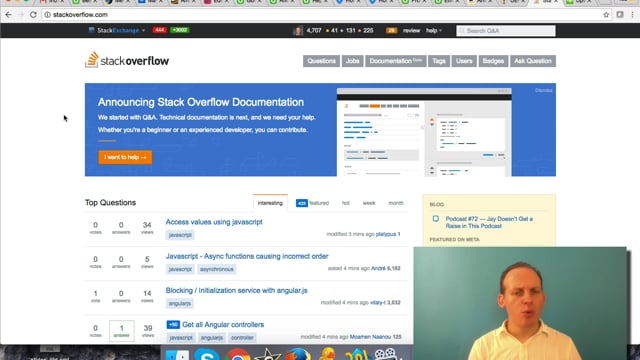Open Google Chrome from the dock
Screen dimensions: 640x360
pos(238,354)
